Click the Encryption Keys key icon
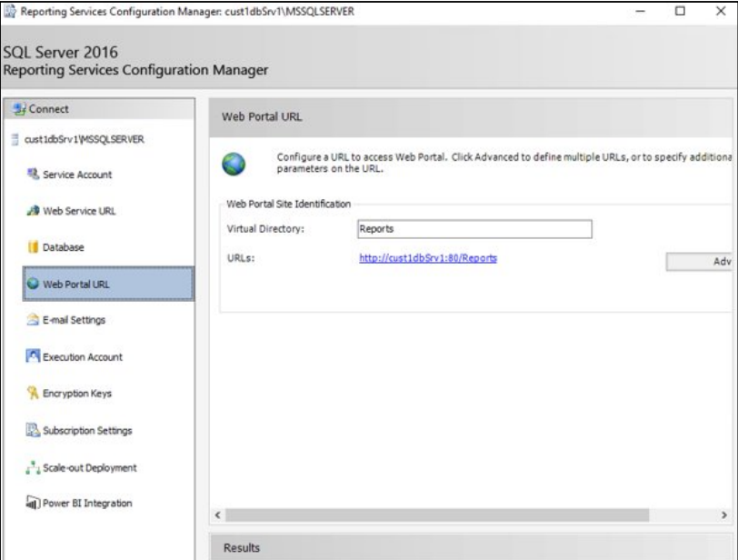 click(33, 393)
